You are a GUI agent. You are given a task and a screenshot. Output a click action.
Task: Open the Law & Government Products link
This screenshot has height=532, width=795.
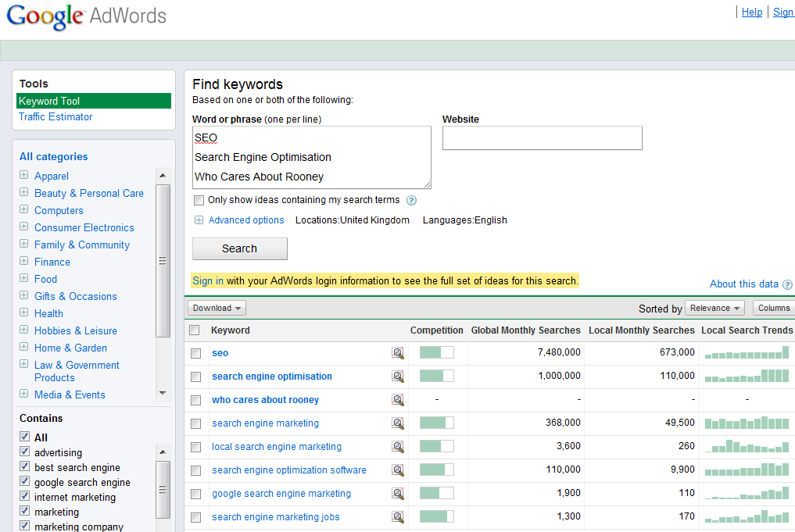(77, 371)
